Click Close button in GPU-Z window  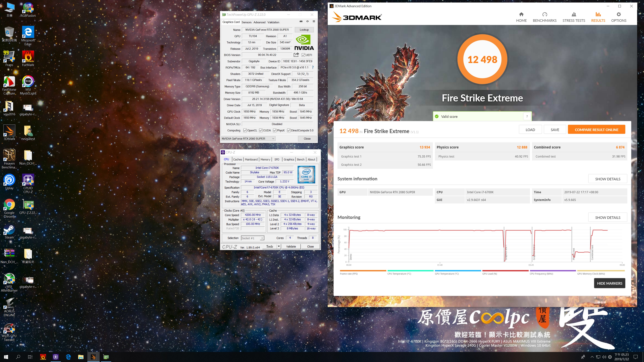coord(307,139)
